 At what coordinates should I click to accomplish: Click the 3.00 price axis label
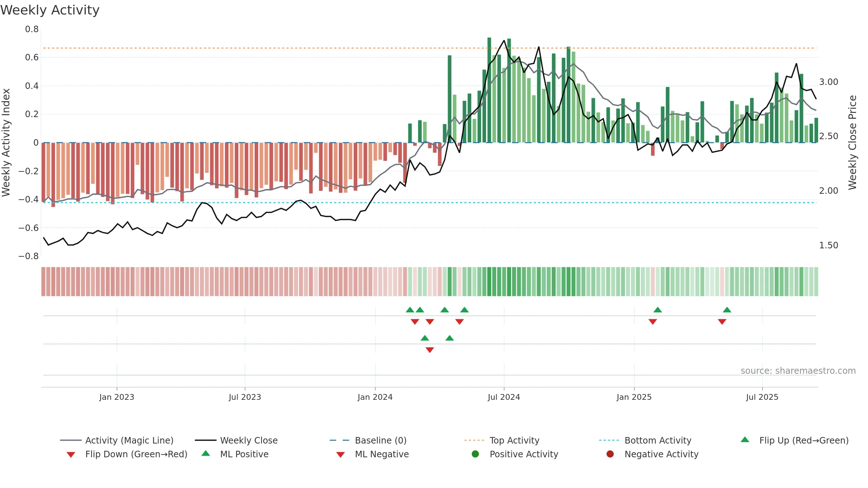(x=829, y=82)
